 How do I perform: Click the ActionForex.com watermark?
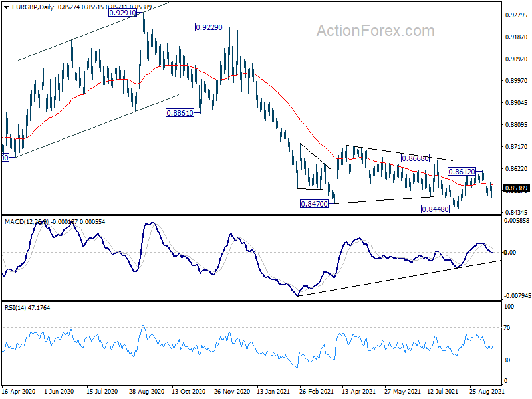point(375,31)
